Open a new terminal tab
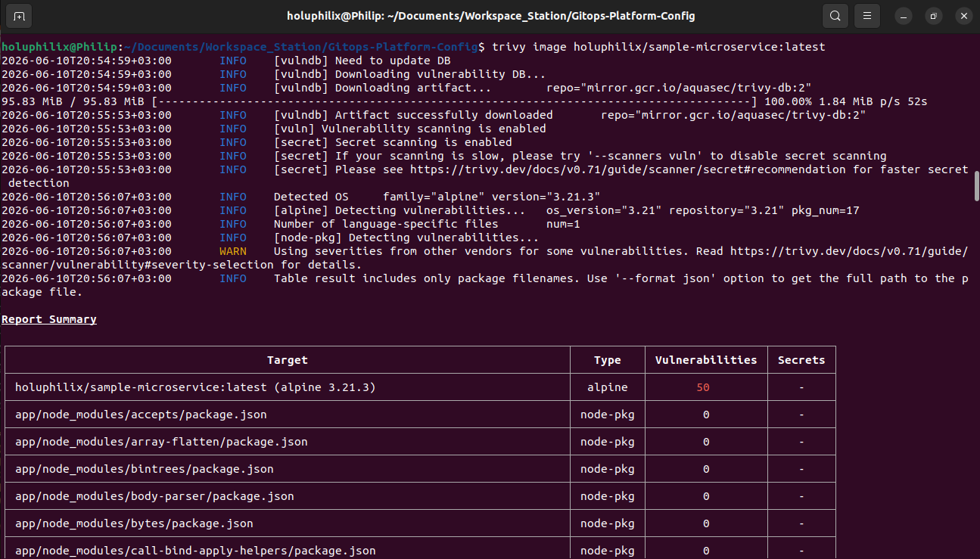The height and width of the screenshot is (559, 980). tap(19, 16)
